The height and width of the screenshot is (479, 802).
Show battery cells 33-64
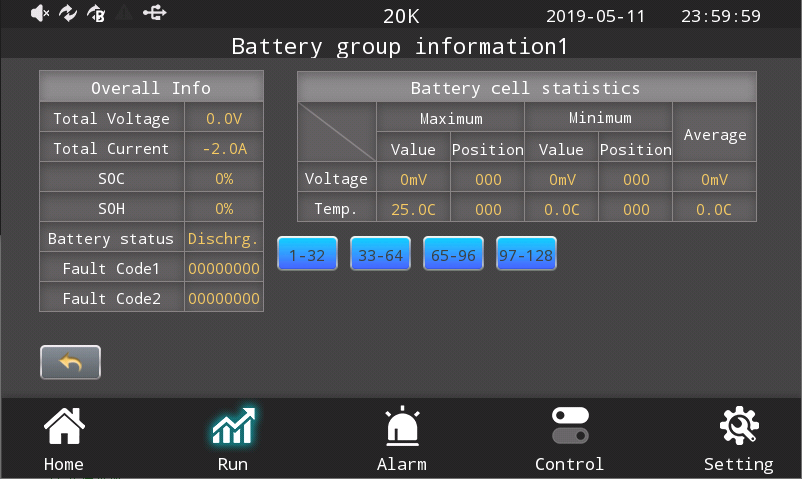381,253
